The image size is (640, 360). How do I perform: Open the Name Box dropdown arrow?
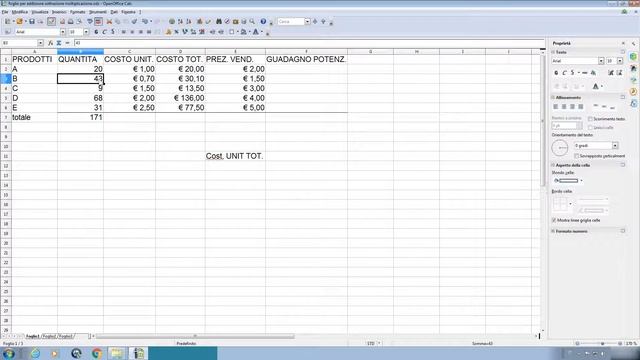tap(40, 43)
